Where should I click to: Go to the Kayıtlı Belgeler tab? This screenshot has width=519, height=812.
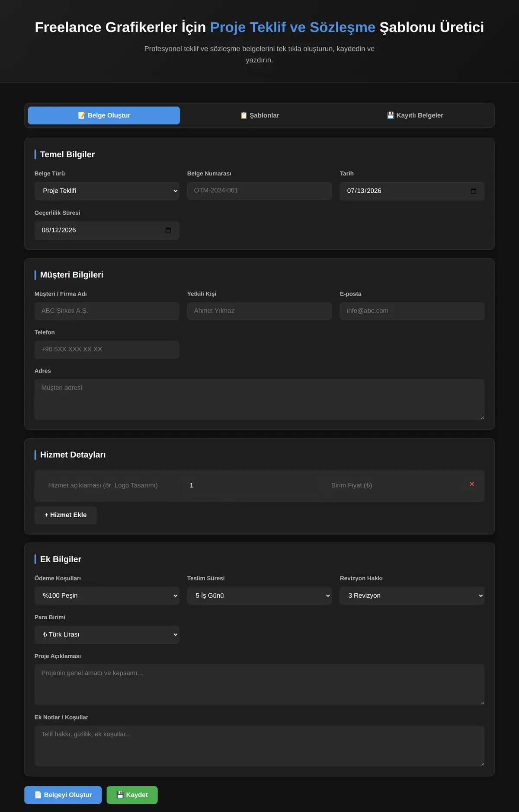pyautogui.click(x=415, y=115)
